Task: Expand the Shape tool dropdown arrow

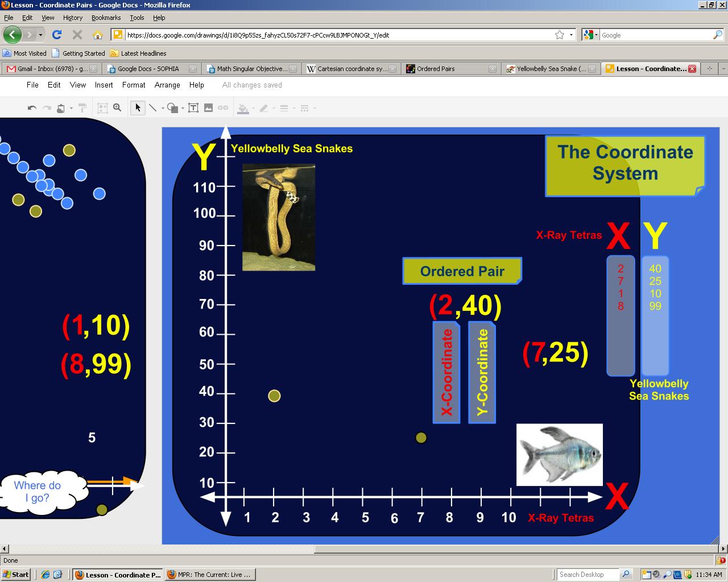Action: [183, 108]
